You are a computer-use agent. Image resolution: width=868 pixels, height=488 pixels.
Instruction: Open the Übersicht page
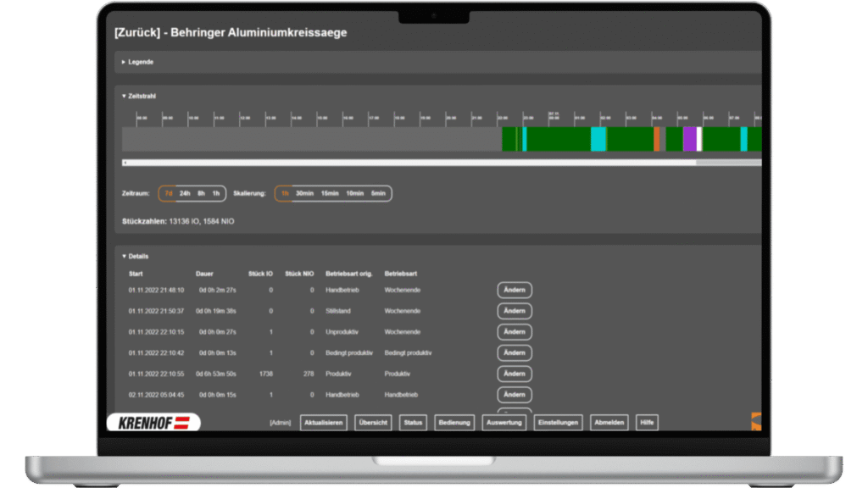[x=373, y=423]
